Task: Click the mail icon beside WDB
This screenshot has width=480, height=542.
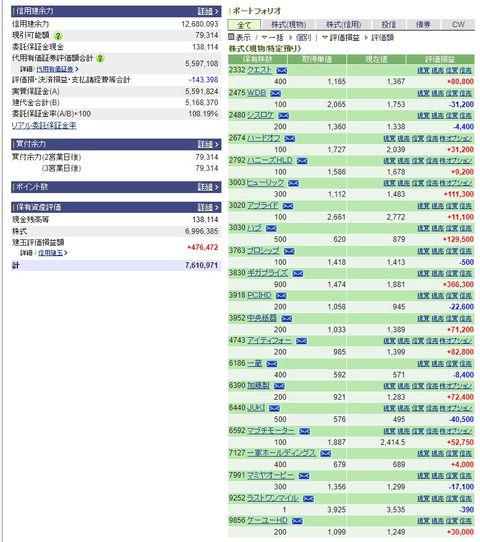Action: 275,93
